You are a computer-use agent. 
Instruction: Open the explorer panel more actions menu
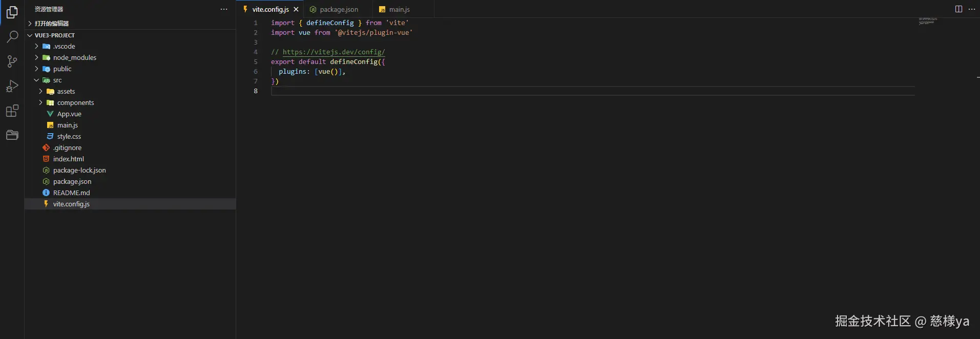[224, 9]
